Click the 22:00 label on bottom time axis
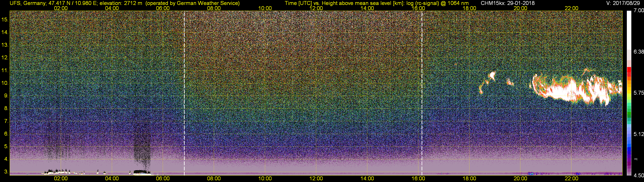644x182 pixels. point(571,179)
